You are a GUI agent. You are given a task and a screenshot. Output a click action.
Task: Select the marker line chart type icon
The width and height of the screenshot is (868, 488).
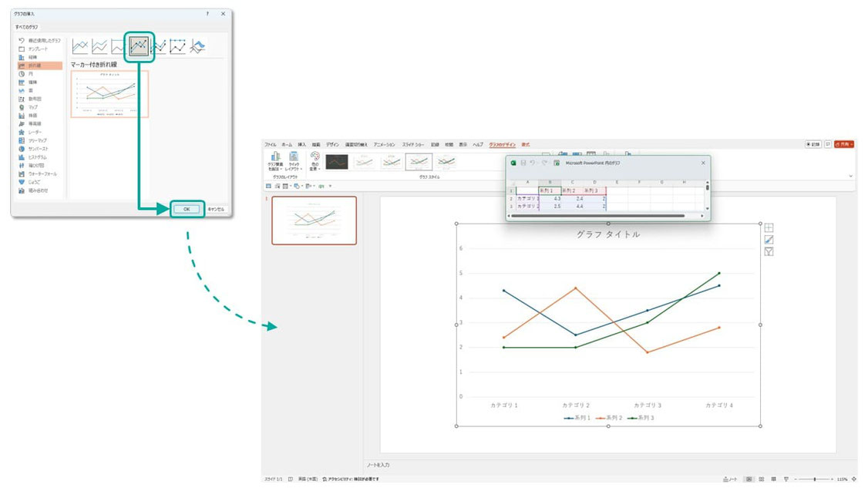[139, 46]
